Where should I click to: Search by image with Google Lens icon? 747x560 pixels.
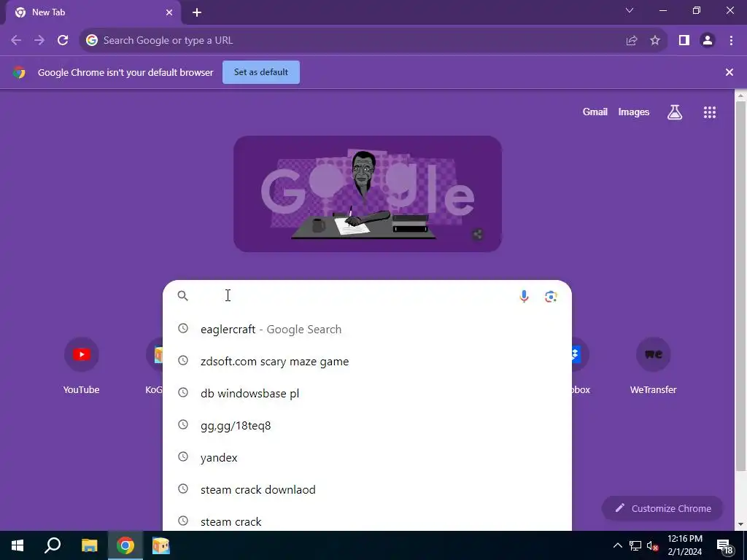pos(551,296)
